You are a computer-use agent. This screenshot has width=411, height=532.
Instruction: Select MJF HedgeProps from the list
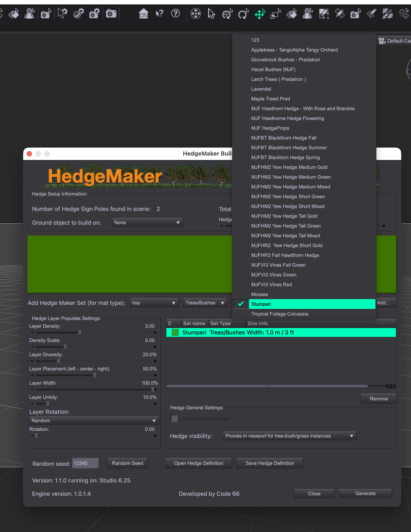(x=304, y=128)
